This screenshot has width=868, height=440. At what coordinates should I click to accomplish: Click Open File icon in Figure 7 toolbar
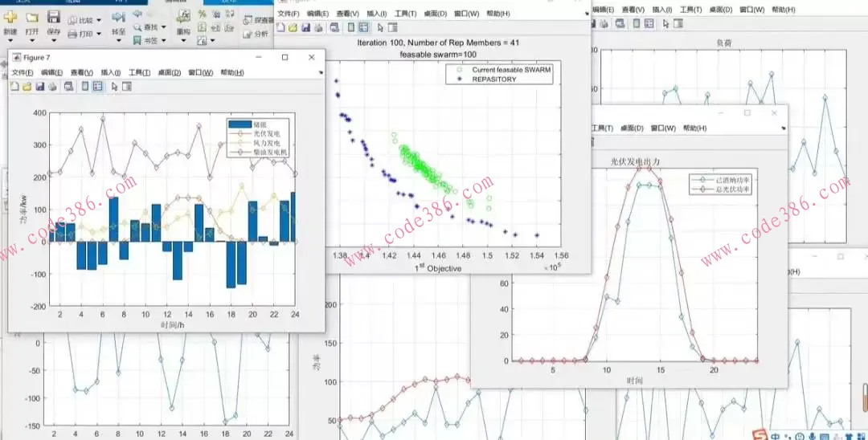tap(27, 86)
